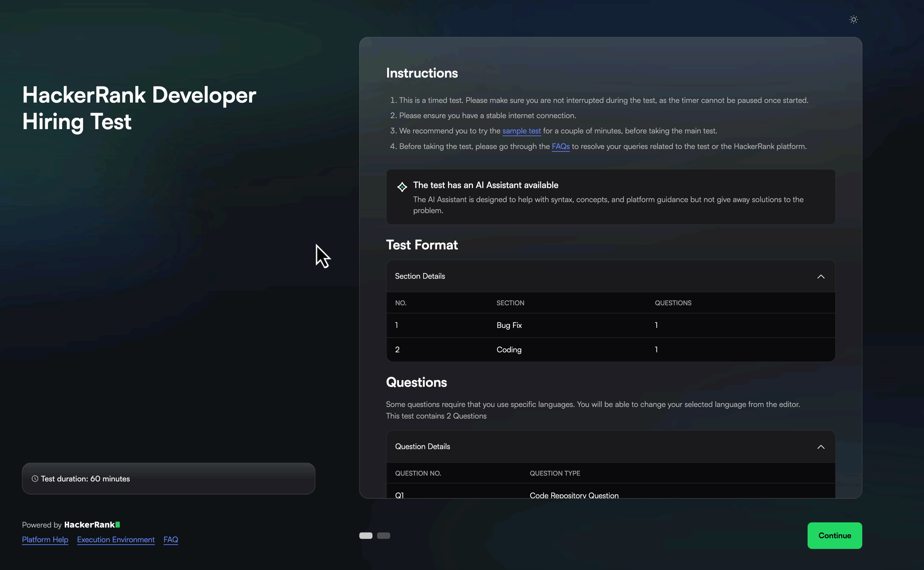
Task: Click the Instructions heading
Action: click(x=421, y=73)
